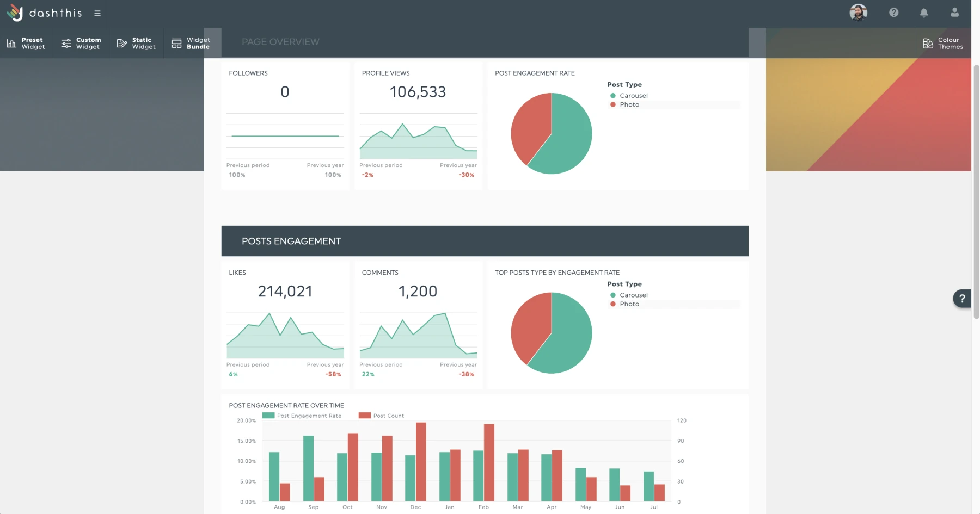Select the Profile Views widget title
Viewport: 980px width, 514px height.
pos(385,73)
